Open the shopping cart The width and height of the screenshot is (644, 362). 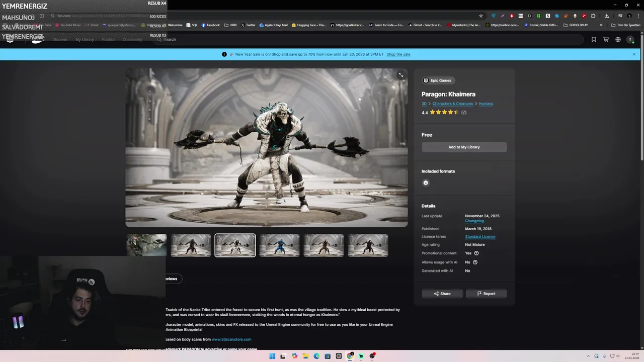pyautogui.click(x=606, y=39)
